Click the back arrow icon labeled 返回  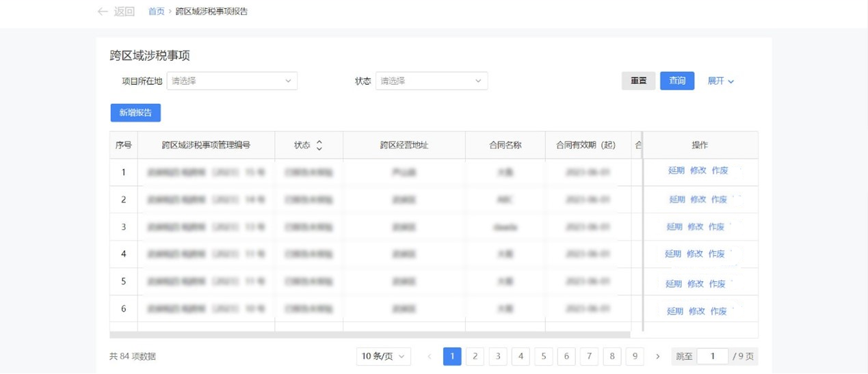click(103, 12)
